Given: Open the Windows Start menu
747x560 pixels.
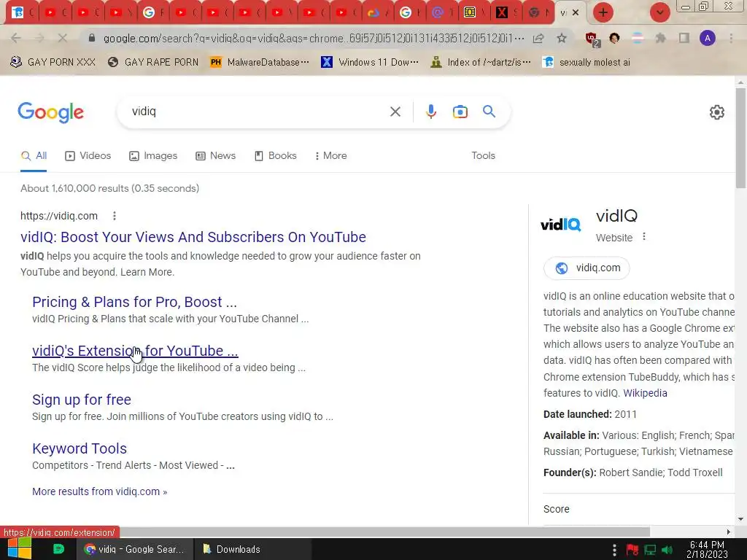Looking at the screenshot, I should coord(18,548).
